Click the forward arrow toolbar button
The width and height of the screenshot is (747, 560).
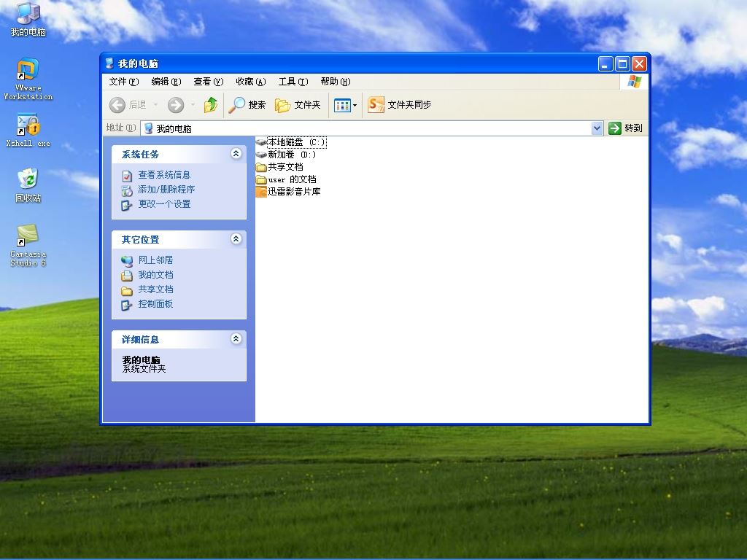point(176,105)
